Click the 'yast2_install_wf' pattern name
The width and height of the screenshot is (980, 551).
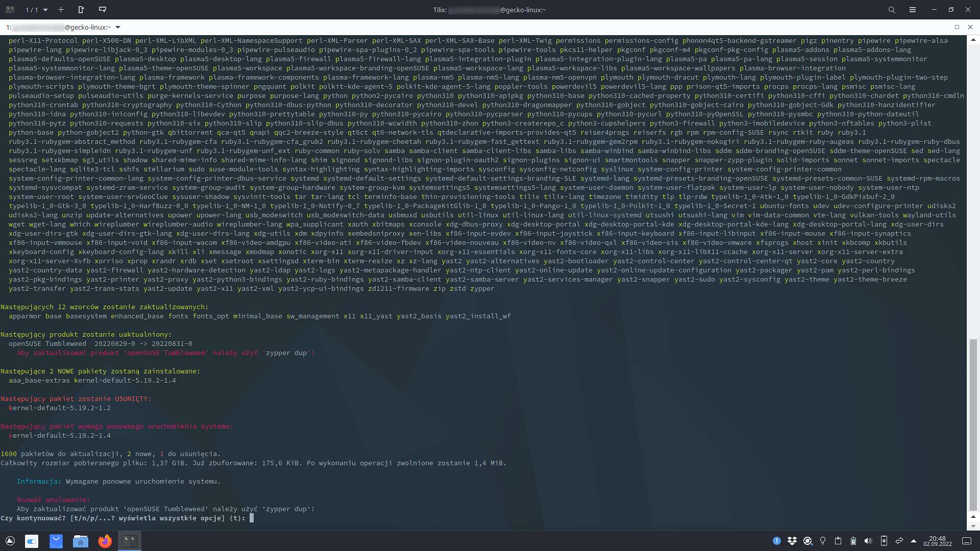click(x=478, y=316)
